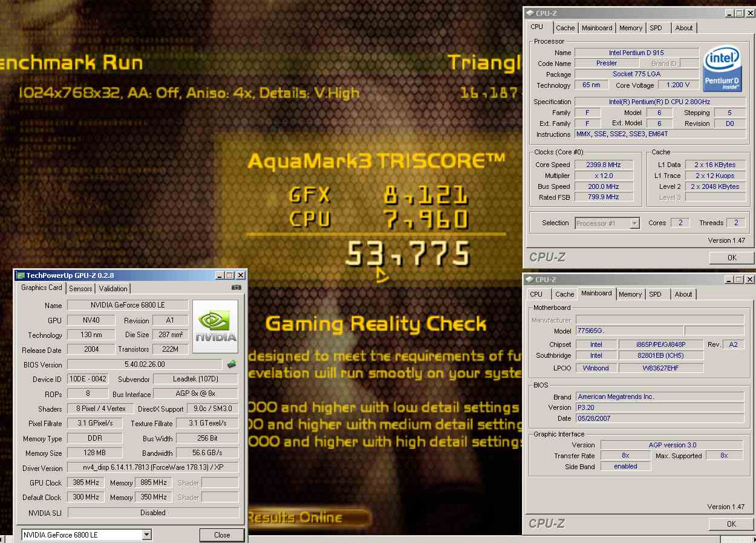Open Cache tab in bottom CPU-Z window
Screen dimensions: 756x543
click(565, 294)
